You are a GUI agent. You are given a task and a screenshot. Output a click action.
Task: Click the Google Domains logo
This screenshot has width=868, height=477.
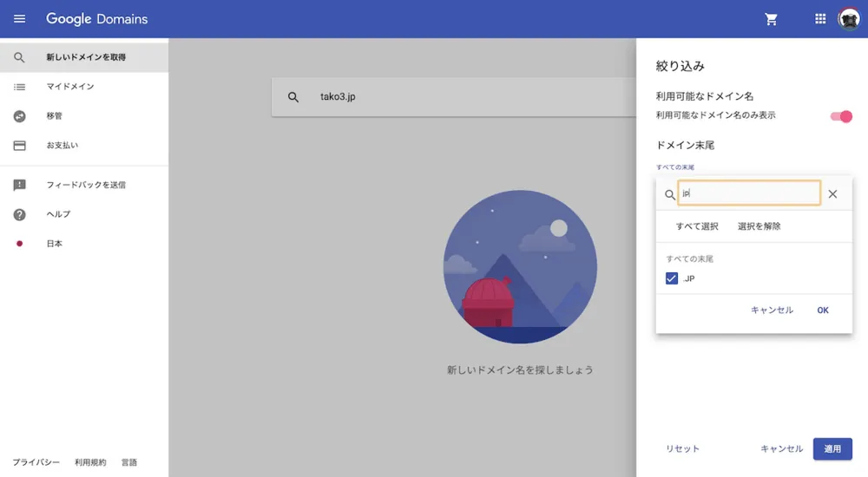97,19
